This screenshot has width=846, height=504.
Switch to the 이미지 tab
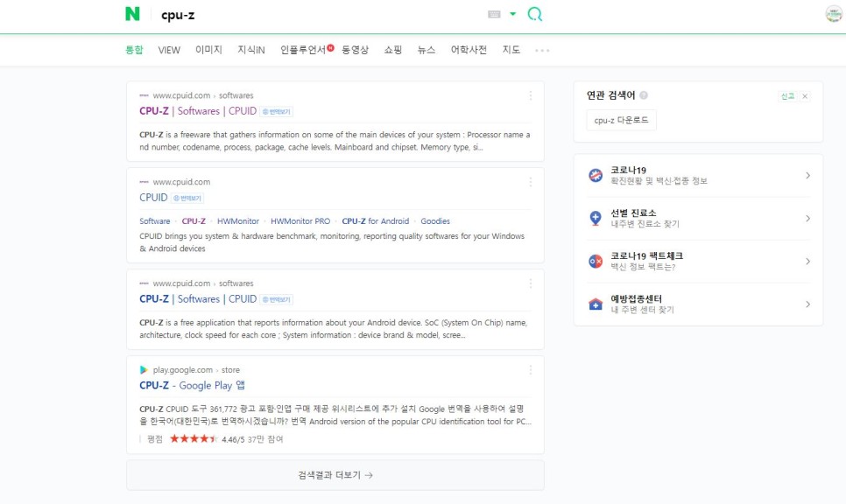point(208,50)
